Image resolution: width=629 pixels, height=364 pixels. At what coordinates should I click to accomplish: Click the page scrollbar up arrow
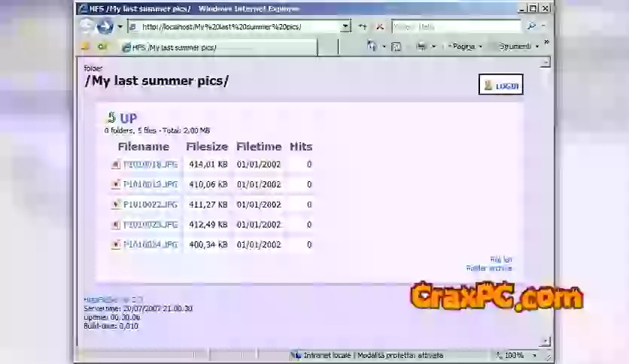(545, 62)
